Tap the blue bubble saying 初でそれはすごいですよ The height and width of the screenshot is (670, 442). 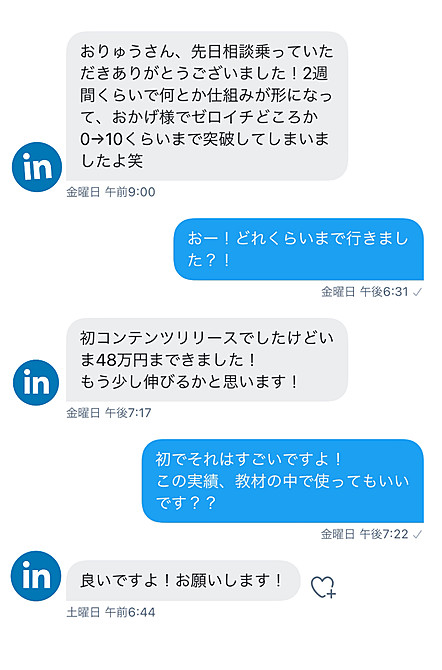(283, 481)
